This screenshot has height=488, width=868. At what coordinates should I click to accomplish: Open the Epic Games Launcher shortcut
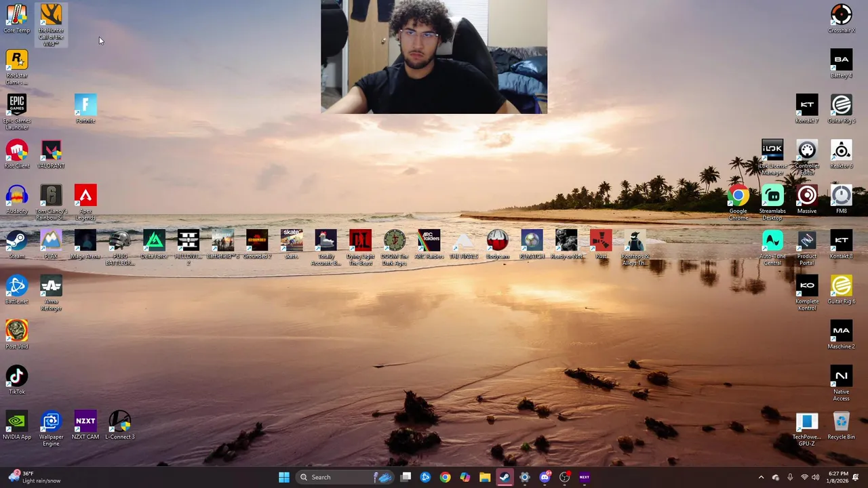tap(17, 113)
